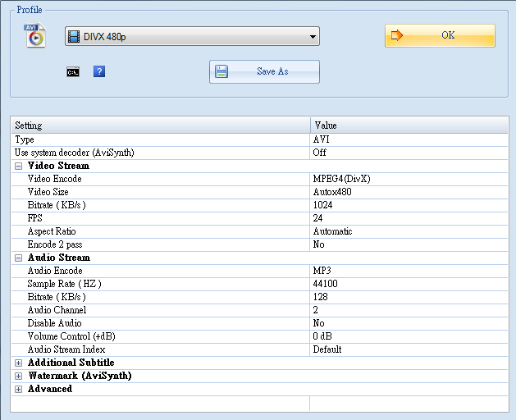The image size is (516, 420).
Task: Collapse the Video Stream section
Action: tap(19, 166)
